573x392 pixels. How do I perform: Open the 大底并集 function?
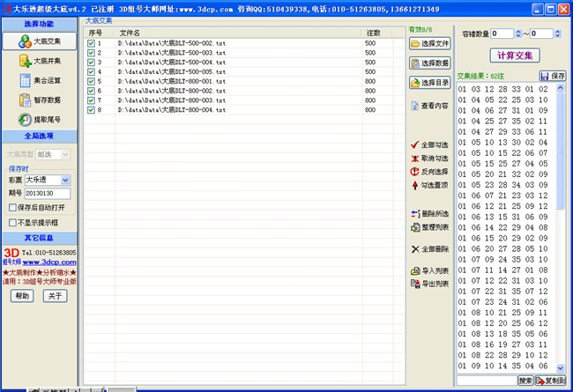[x=39, y=61]
